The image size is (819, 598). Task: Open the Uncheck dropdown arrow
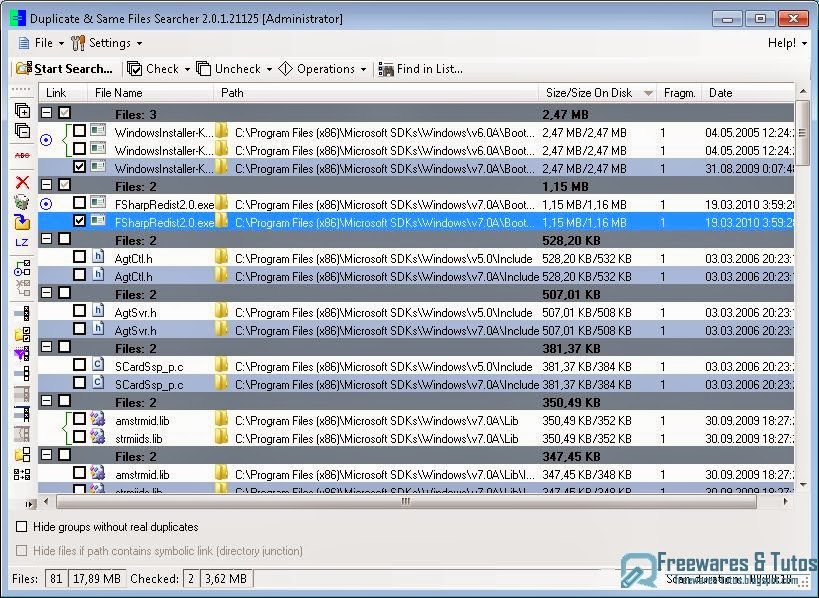(269, 69)
